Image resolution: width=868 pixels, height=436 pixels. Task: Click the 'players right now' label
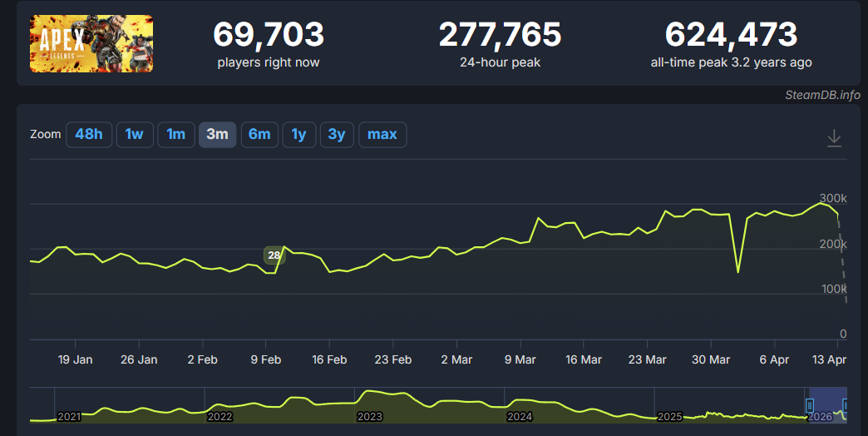[269, 62]
